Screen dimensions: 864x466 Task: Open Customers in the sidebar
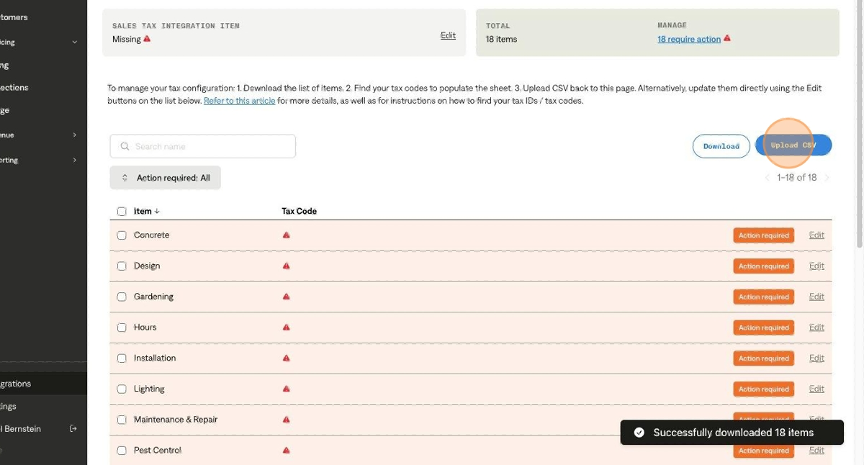[x=20, y=16]
